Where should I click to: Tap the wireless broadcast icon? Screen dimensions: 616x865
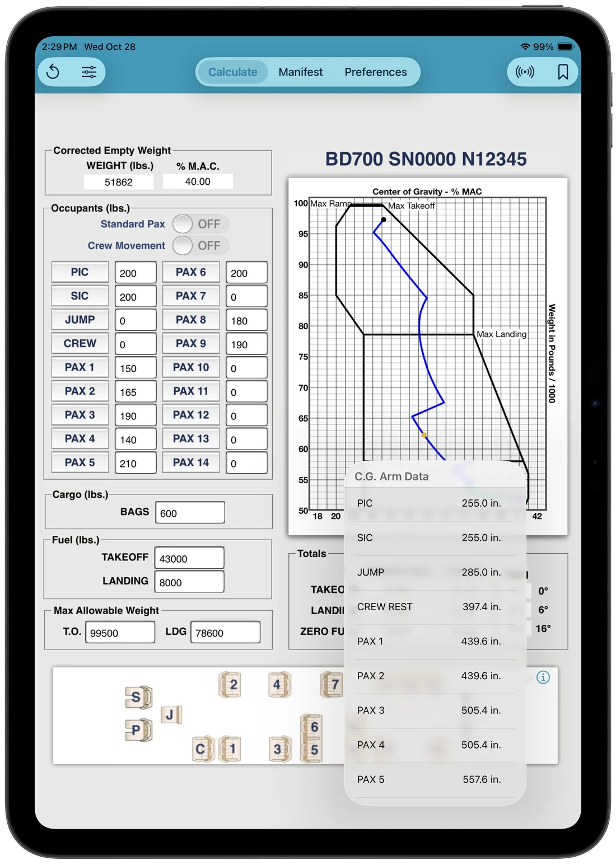(525, 72)
